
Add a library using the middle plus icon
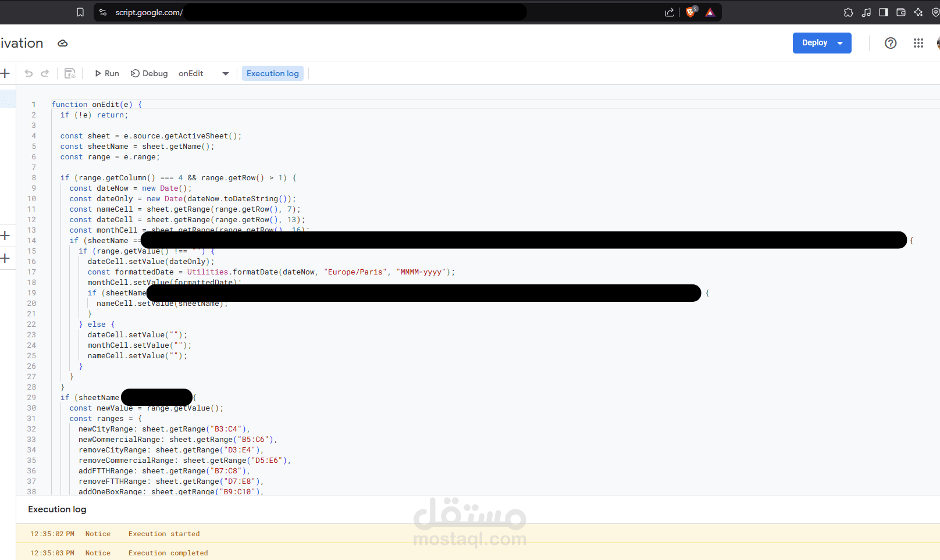click(x=5, y=236)
